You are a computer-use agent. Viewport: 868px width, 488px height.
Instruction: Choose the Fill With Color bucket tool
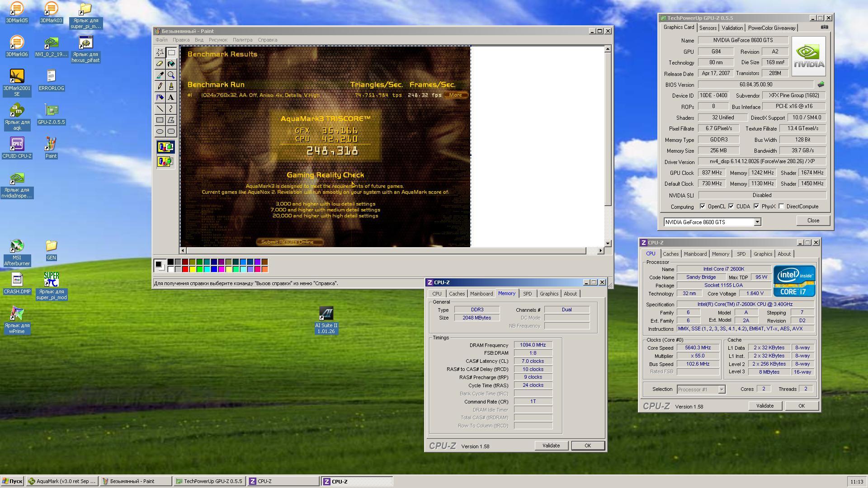pyautogui.click(x=171, y=64)
